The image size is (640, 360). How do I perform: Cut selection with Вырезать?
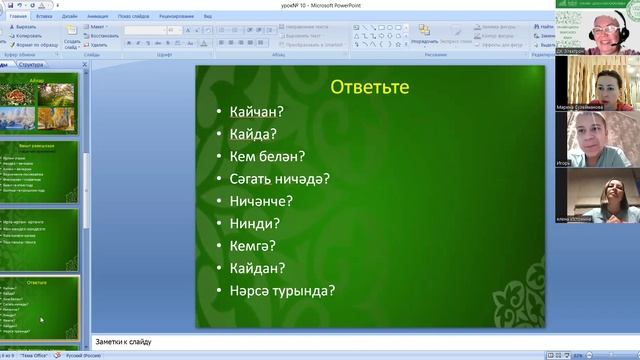pyautogui.click(x=23, y=27)
